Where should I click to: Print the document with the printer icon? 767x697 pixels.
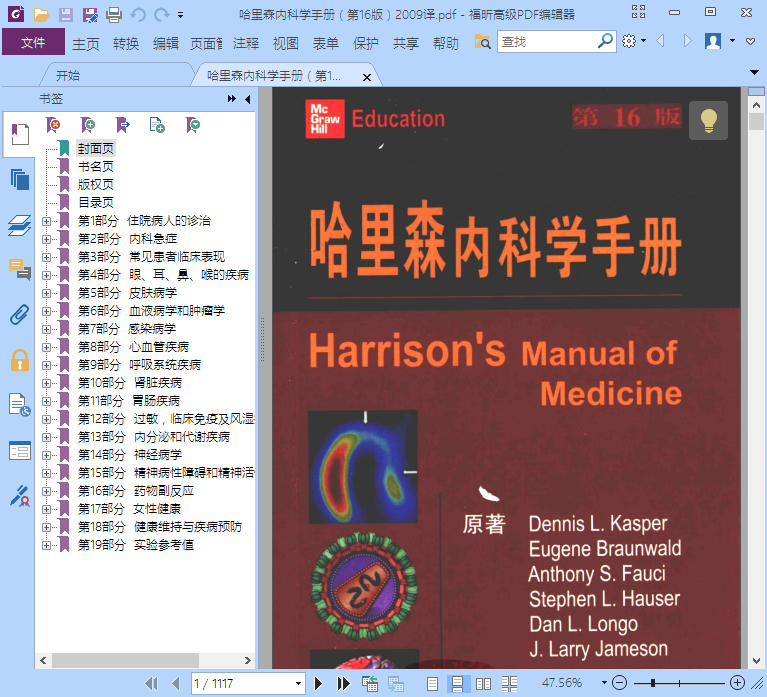[x=114, y=15]
